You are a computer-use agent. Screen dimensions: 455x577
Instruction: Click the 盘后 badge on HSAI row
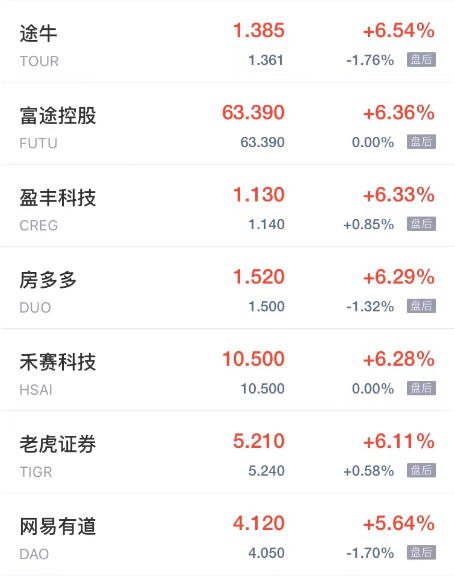[x=421, y=388]
